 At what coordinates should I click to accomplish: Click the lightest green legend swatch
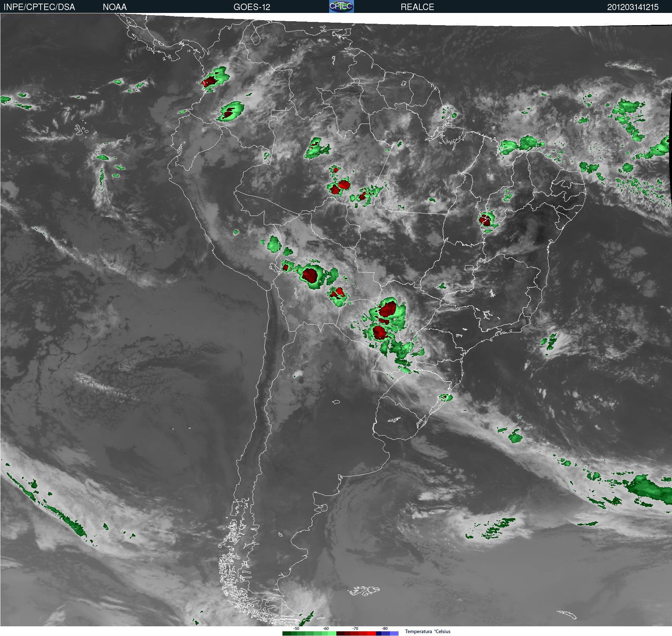click(x=332, y=633)
